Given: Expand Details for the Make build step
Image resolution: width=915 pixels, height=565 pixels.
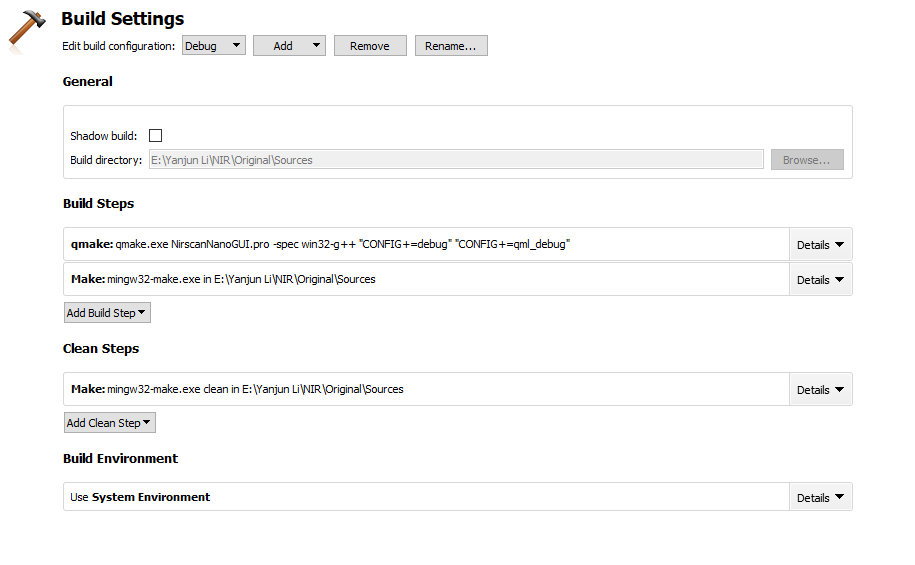Looking at the screenshot, I should point(820,280).
